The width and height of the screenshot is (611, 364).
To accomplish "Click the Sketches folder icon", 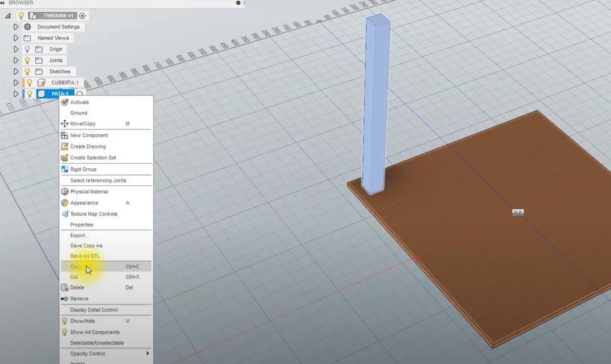I will (x=39, y=72).
